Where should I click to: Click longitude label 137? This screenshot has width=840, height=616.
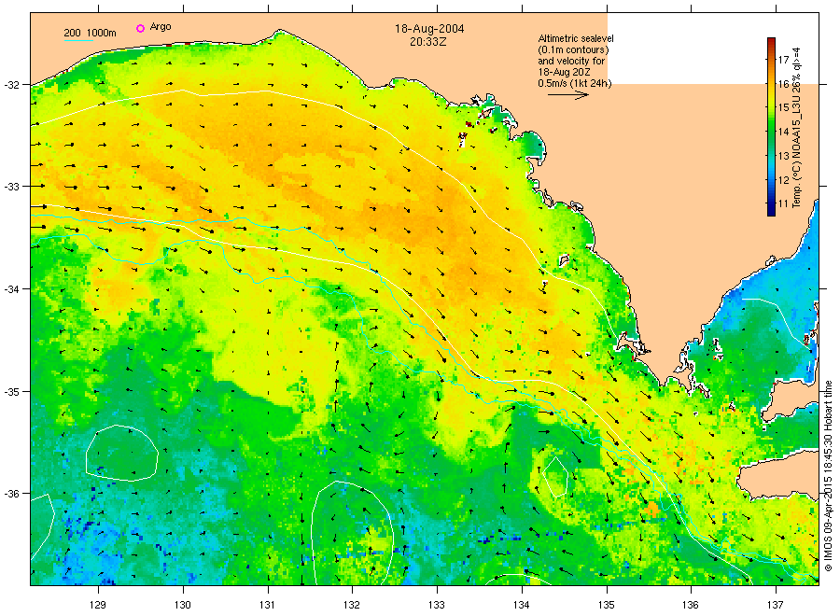pyautogui.click(x=776, y=605)
